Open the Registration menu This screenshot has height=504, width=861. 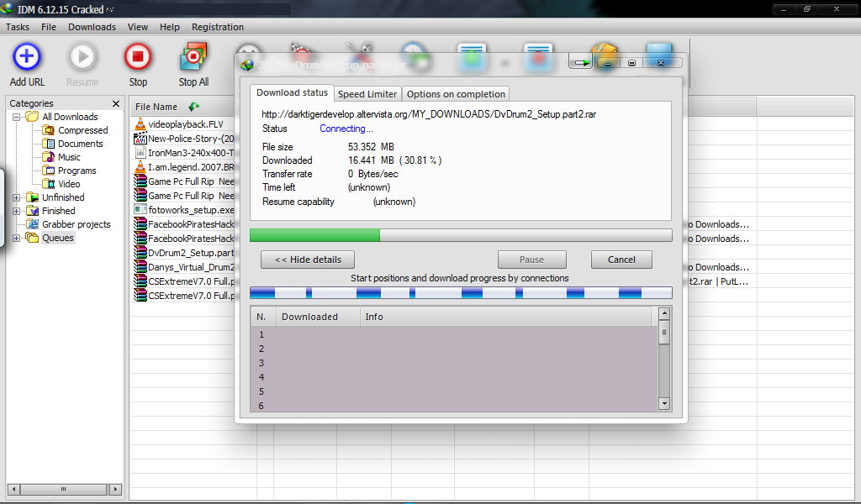[218, 27]
